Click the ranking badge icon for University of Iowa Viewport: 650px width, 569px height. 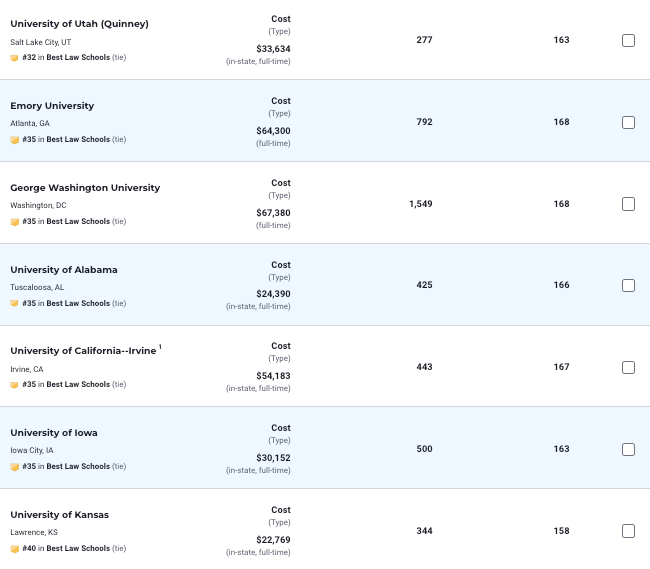click(14, 467)
